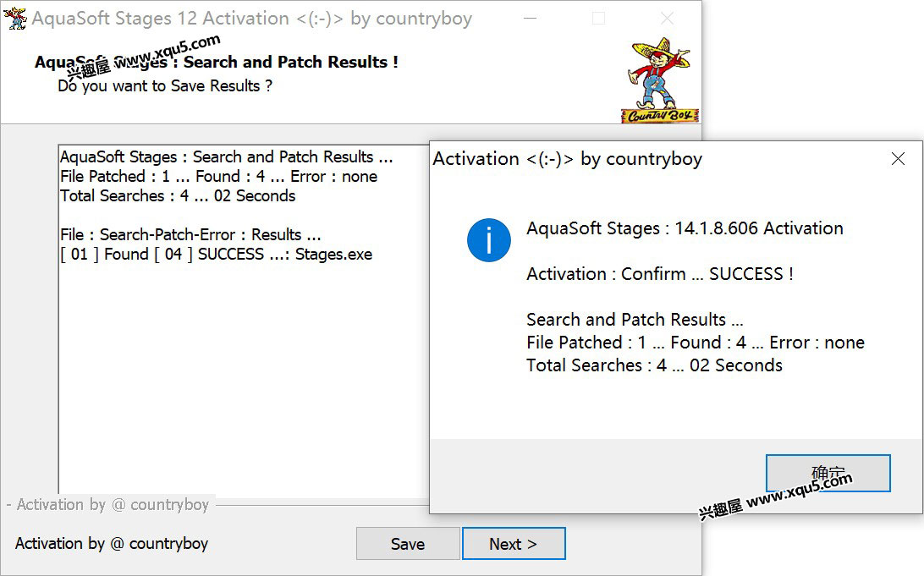
Task: Click 'AquaSoft Stages : 14.1.8.606 Activation' dialog text
Action: click(685, 228)
